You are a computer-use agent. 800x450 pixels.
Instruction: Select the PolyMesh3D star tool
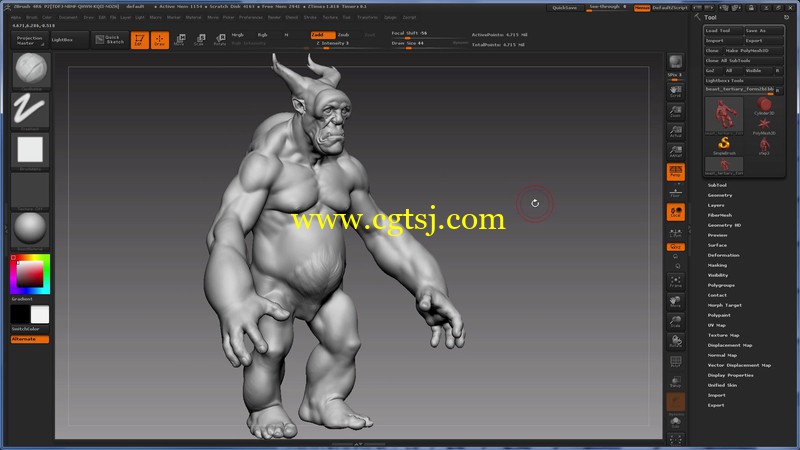click(x=764, y=126)
